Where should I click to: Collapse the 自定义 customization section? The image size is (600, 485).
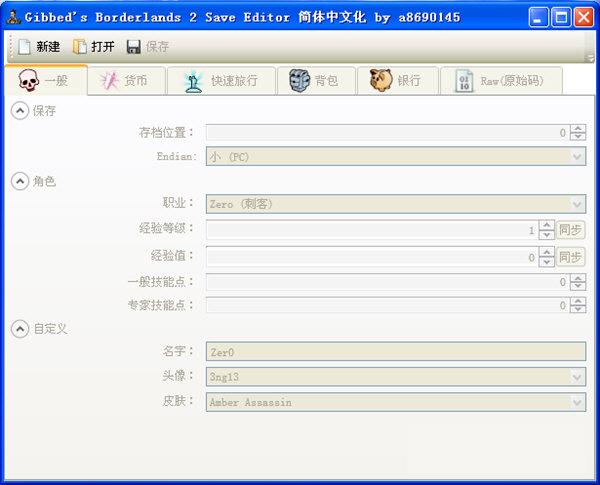(19, 328)
